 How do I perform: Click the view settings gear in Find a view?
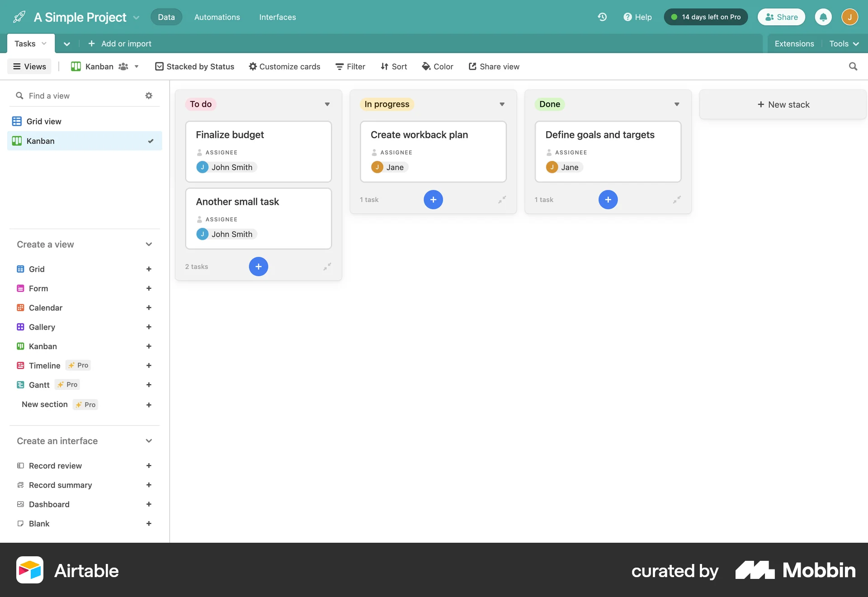[x=148, y=95]
